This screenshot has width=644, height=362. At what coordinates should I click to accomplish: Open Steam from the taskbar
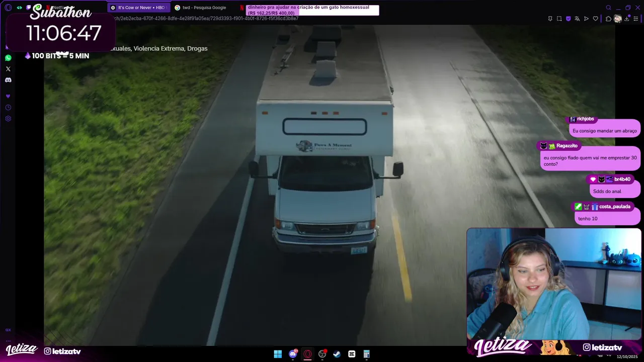point(337,354)
